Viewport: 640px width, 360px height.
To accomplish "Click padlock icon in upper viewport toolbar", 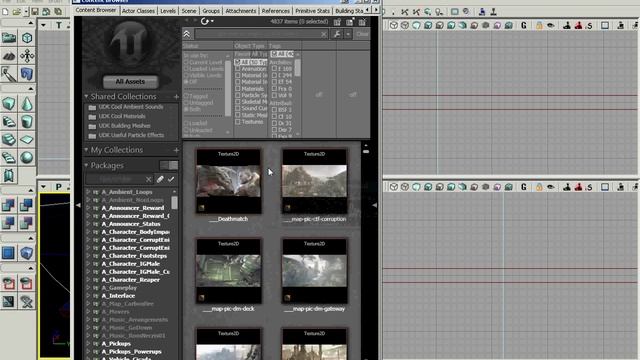I will (539, 25).
